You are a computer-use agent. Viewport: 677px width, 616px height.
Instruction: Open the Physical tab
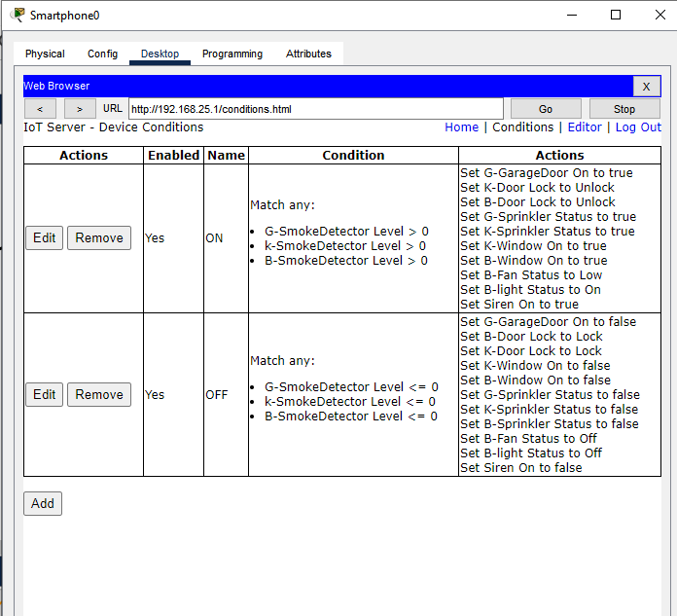pyautogui.click(x=45, y=54)
